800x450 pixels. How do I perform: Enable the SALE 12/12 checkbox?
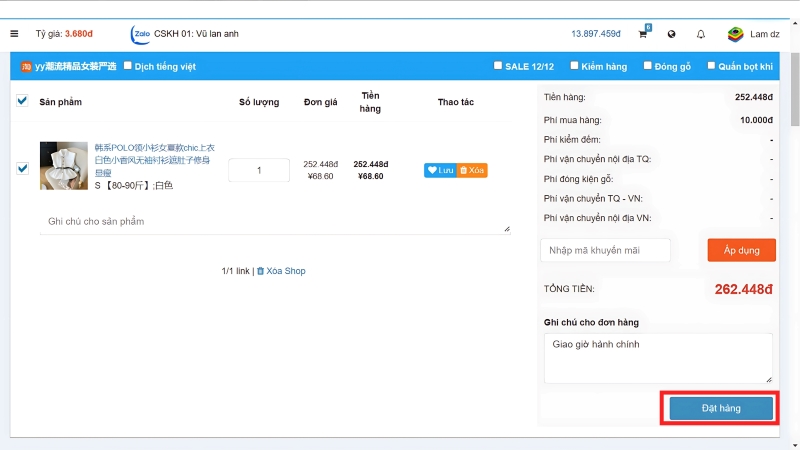point(498,66)
